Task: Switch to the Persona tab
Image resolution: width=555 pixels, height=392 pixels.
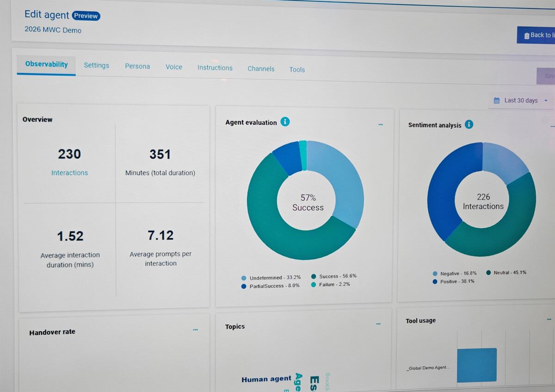Action: tap(137, 66)
